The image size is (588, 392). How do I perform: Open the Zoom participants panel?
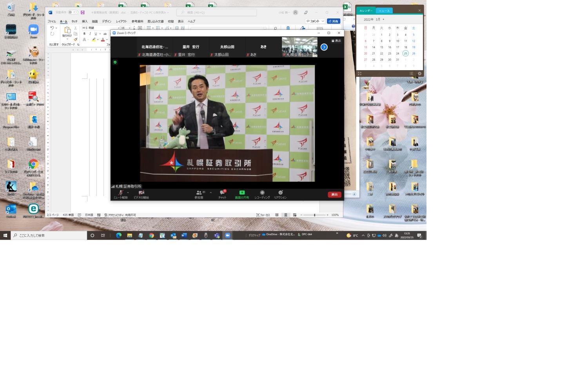(199, 194)
